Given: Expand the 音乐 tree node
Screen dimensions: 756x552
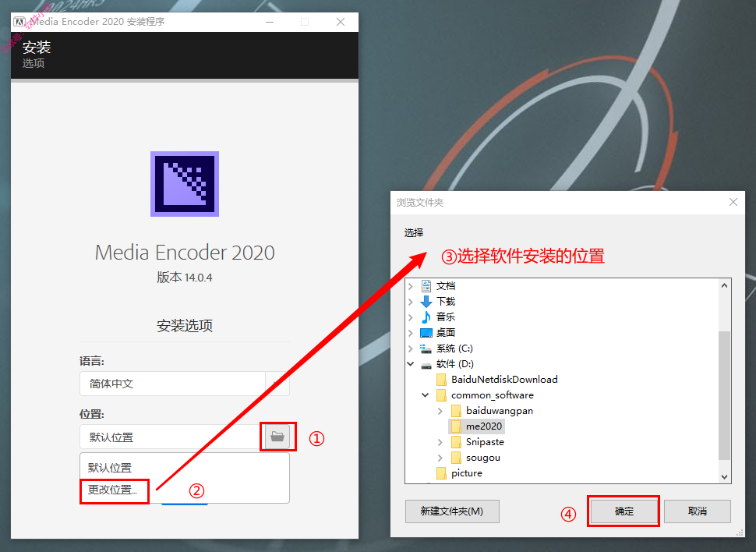Looking at the screenshot, I should click(x=410, y=317).
